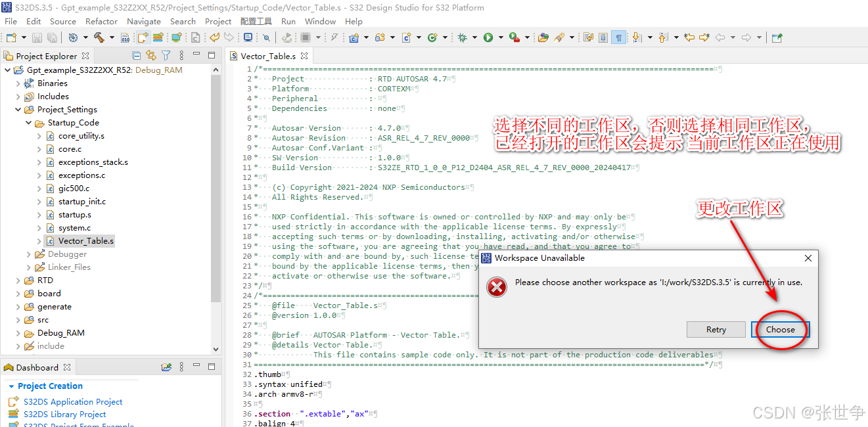868x427 pixels.
Task: Collapse the Project_Settings folder
Action: click(18, 110)
